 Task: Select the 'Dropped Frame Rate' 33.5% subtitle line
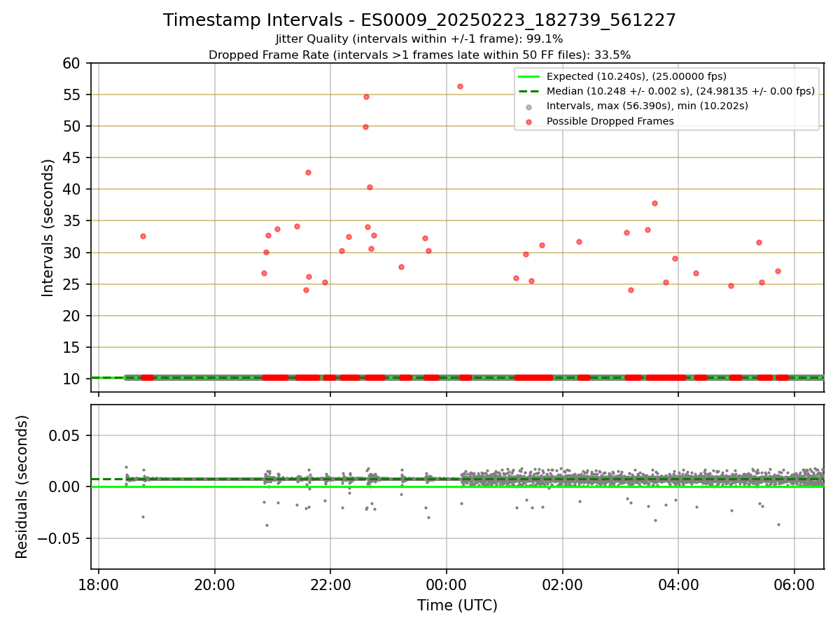(x=420, y=55)
